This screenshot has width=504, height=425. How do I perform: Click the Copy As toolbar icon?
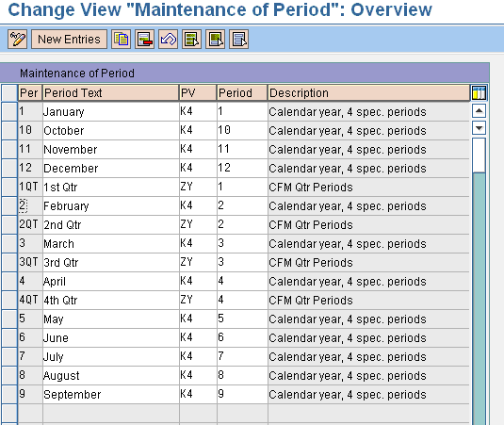point(121,40)
